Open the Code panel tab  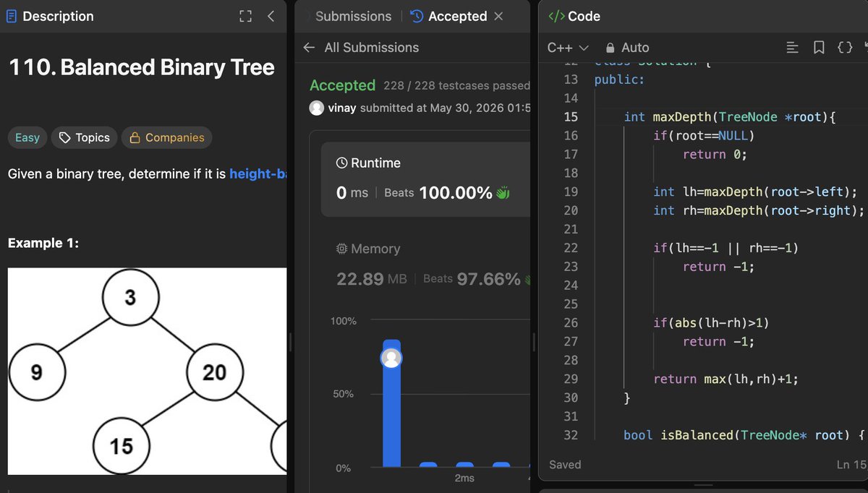tap(574, 16)
